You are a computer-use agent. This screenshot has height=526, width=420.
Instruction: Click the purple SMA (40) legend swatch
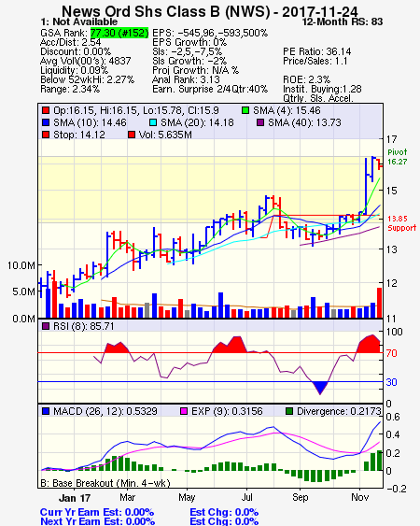pos(260,122)
